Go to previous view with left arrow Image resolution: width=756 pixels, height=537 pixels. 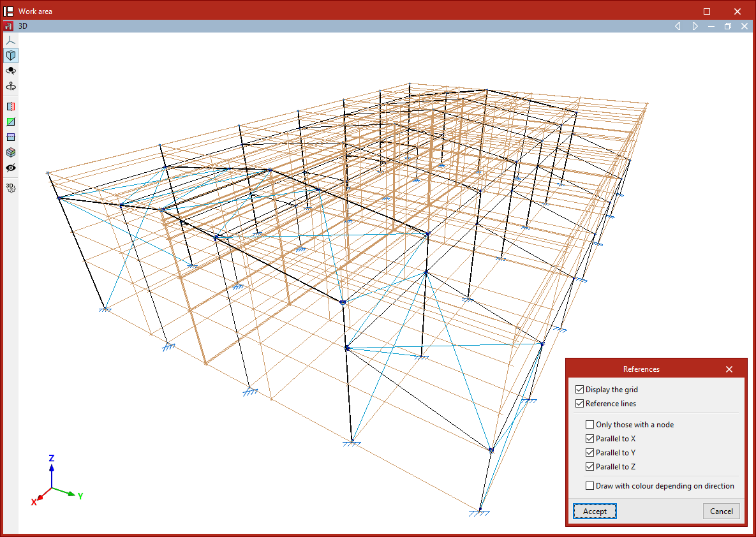[x=678, y=26]
